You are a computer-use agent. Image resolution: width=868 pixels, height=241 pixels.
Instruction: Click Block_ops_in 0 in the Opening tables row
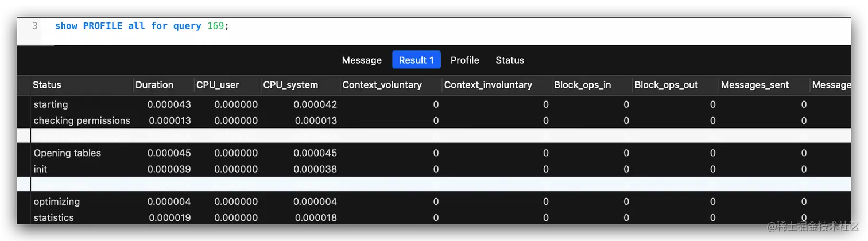pos(626,153)
